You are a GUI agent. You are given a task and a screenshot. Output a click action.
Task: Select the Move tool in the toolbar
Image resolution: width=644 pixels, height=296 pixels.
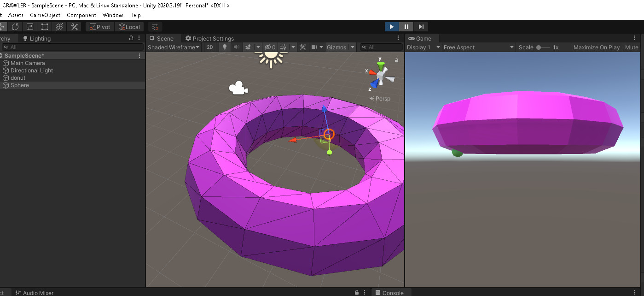[x=4, y=27]
